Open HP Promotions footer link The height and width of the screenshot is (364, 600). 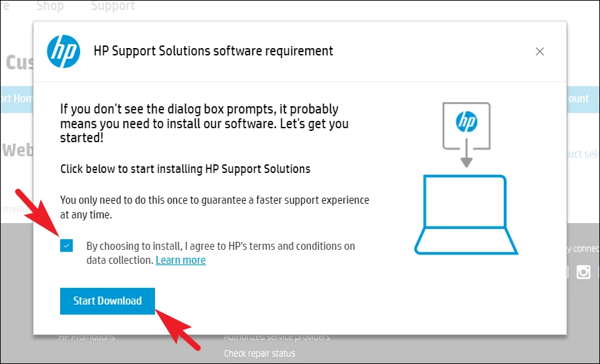tap(86, 337)
